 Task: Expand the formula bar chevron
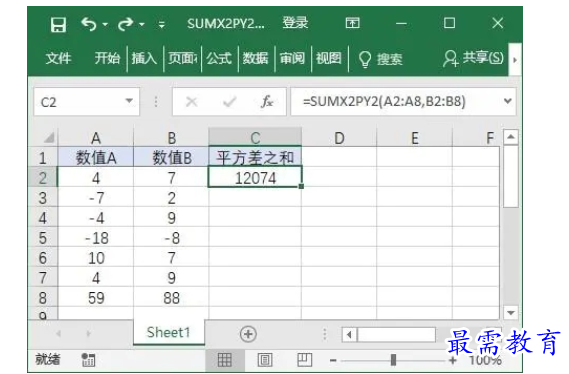[x=508, y=101]
